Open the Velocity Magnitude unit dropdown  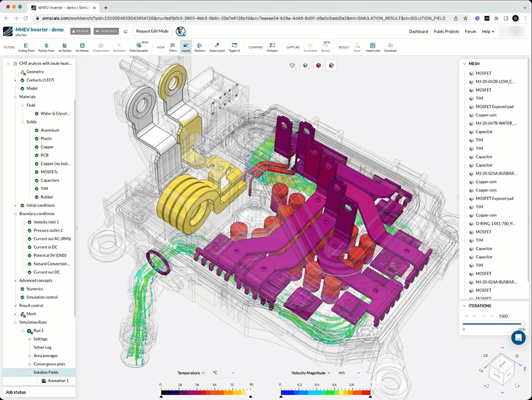click(349, 373)
